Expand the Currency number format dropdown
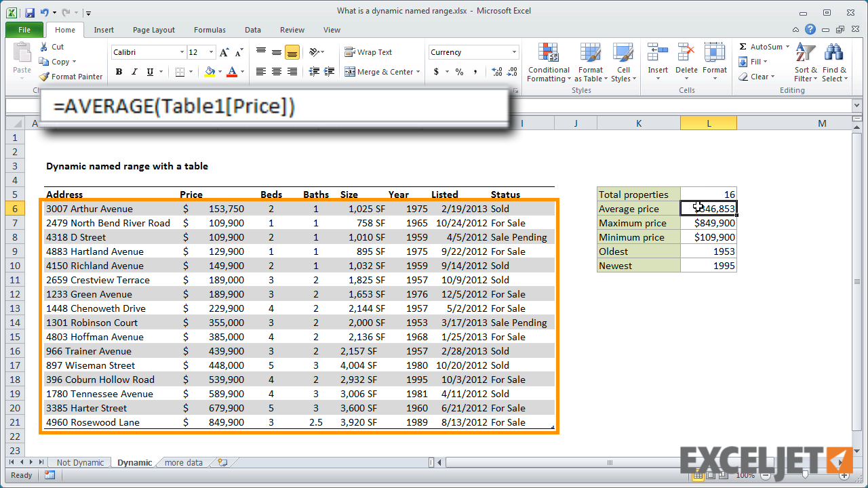The height and width of the screenshot is (488, 868). pos(515,52)
